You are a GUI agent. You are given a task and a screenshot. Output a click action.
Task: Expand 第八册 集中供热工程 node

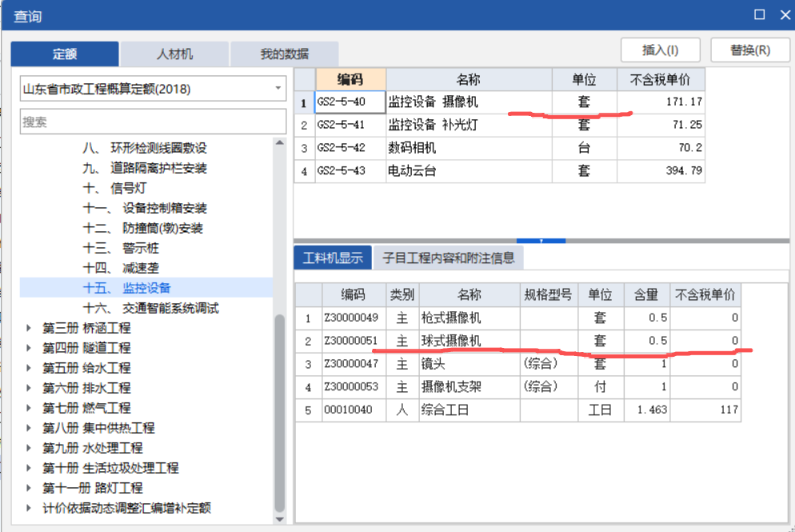(x=29, y=427)
